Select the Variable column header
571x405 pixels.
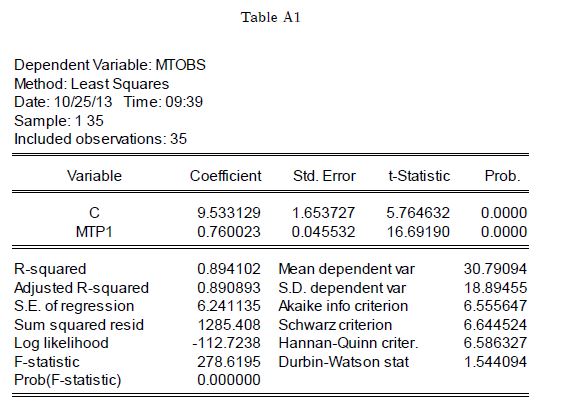tap(94, 176)
